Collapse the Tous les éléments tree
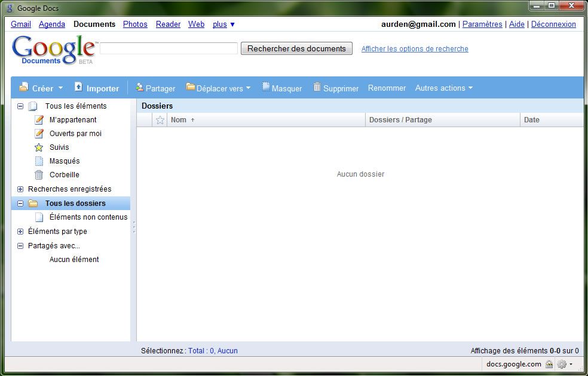The width and height of the screenshot is (588, 376). [x=20, y=106]
